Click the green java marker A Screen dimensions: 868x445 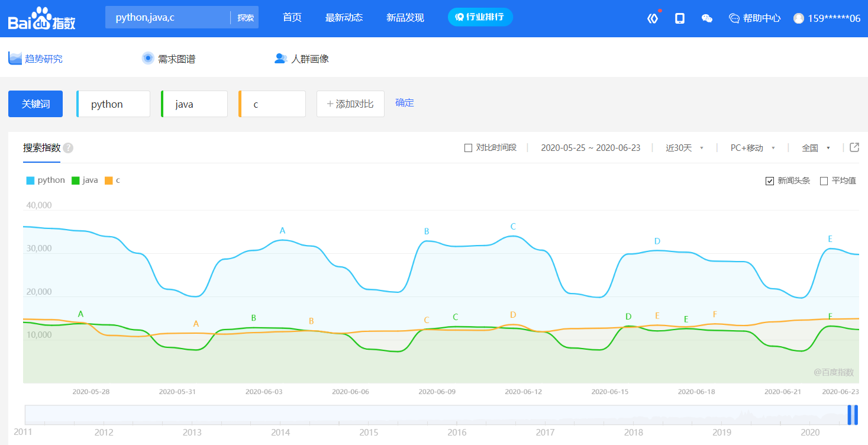pos(81,314)
